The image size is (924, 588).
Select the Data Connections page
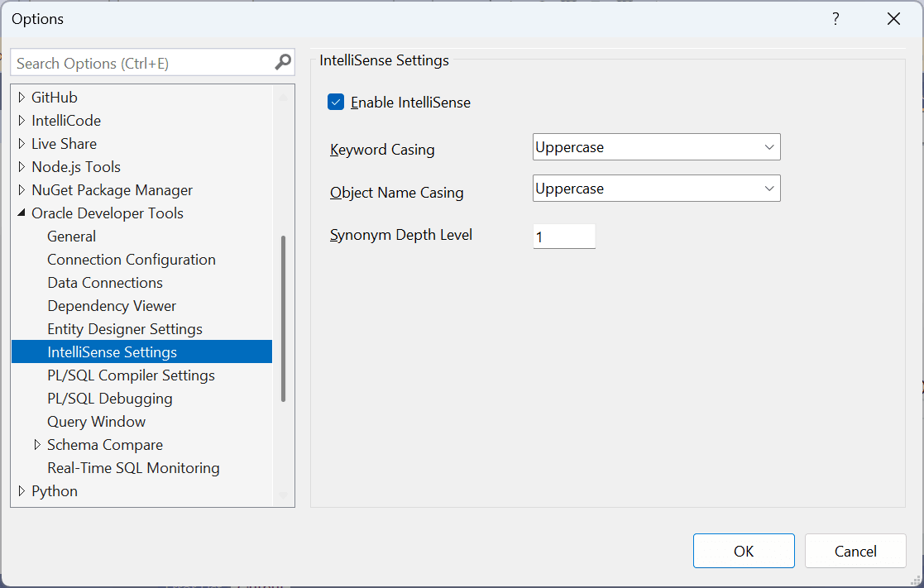[104, 282]
